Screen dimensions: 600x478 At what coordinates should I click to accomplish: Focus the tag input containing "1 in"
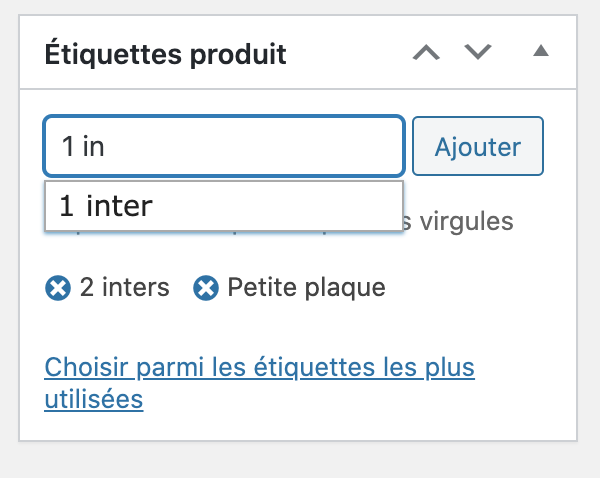224,146
